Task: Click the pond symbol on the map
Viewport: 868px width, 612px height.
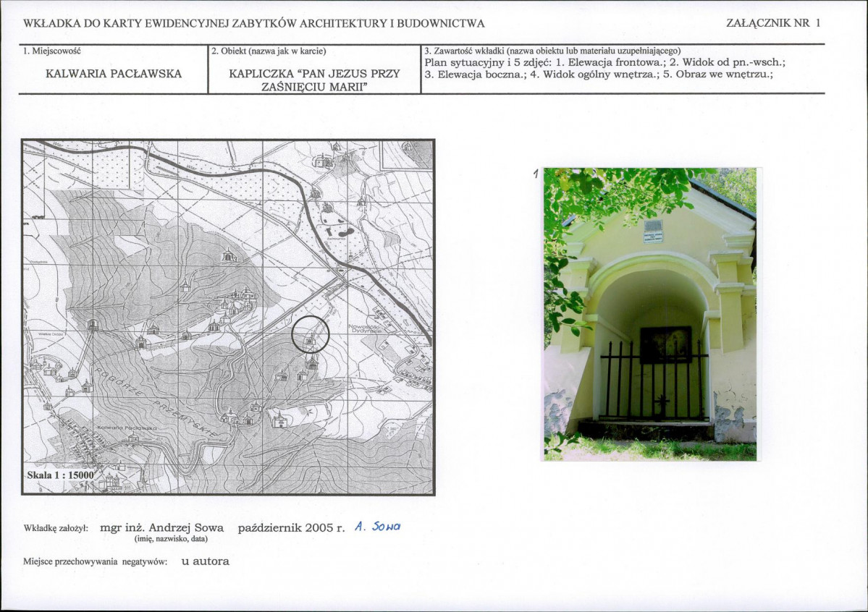Action: point(335,229)
